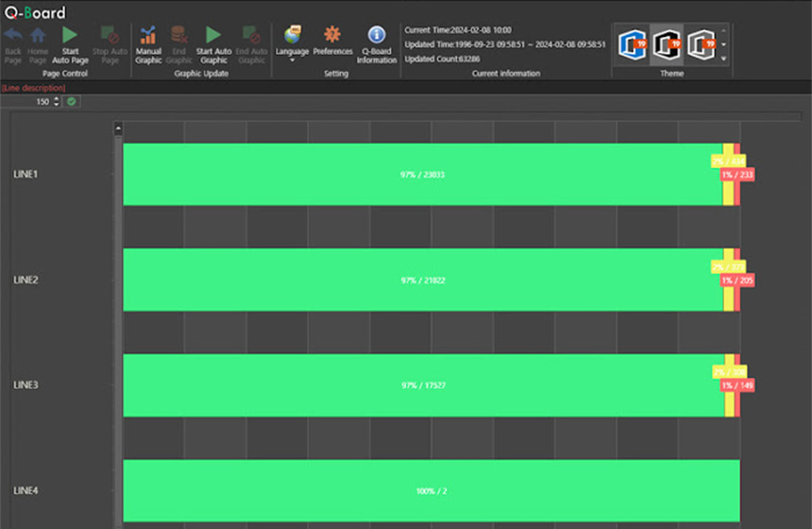Screen dimensions: 812x529
Task: Click the 150 value input field
Action: 25,102
